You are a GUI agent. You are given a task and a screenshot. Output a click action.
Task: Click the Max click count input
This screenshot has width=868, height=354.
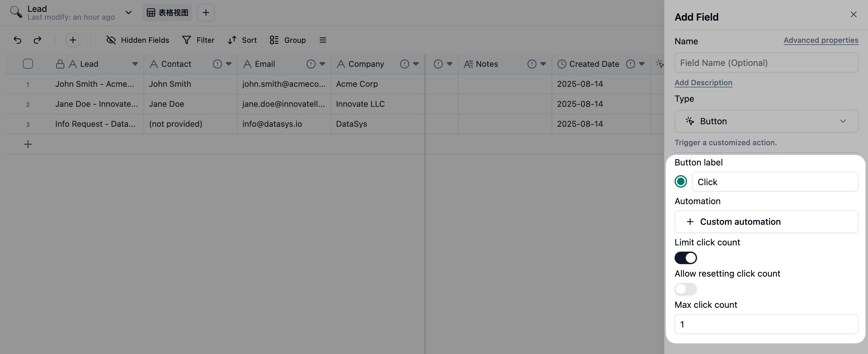tap(766, 324)
